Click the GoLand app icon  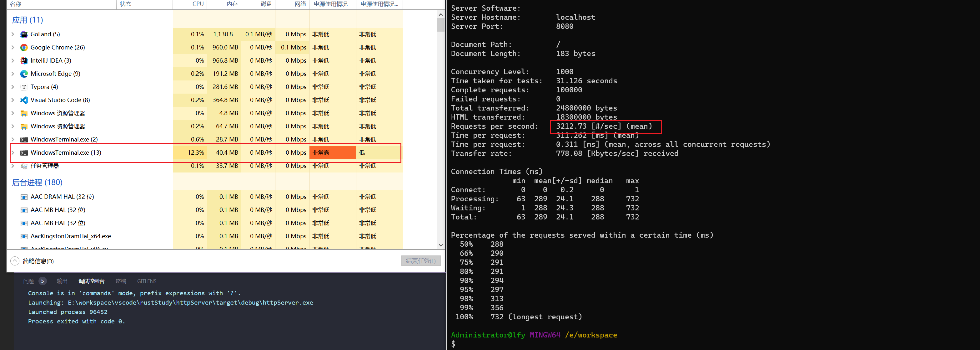(x=24, y=34)
